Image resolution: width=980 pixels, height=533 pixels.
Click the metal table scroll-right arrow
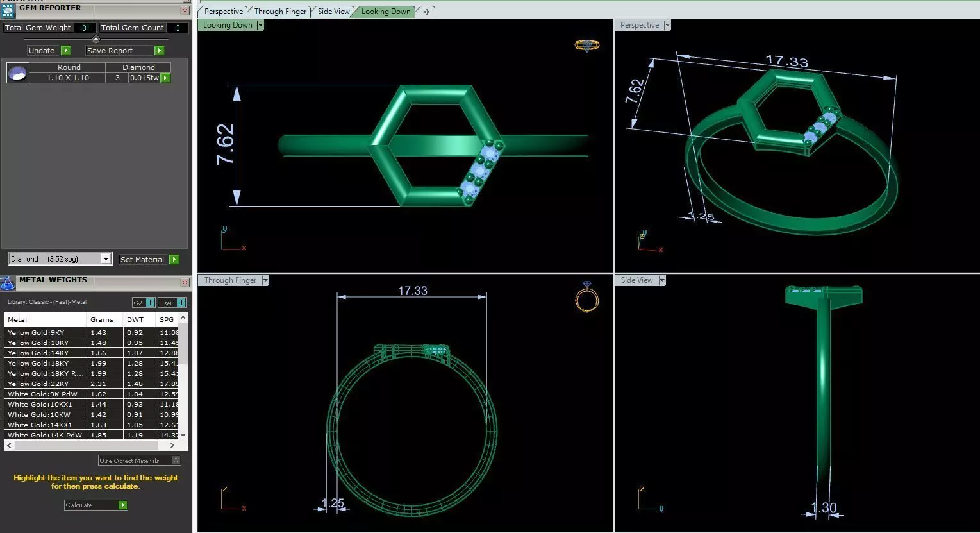point(172,445)
